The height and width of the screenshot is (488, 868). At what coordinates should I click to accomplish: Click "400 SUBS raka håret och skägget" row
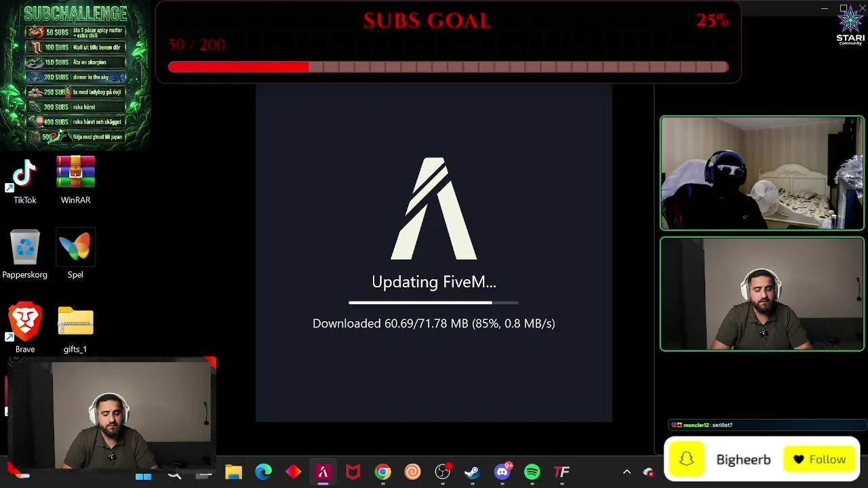click(76, 122)
